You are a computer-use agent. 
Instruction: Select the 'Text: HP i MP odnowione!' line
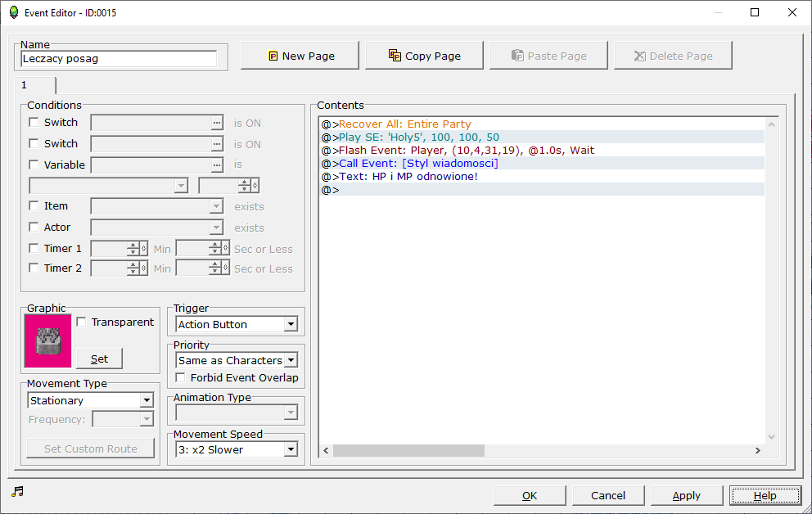pos(542,176)
